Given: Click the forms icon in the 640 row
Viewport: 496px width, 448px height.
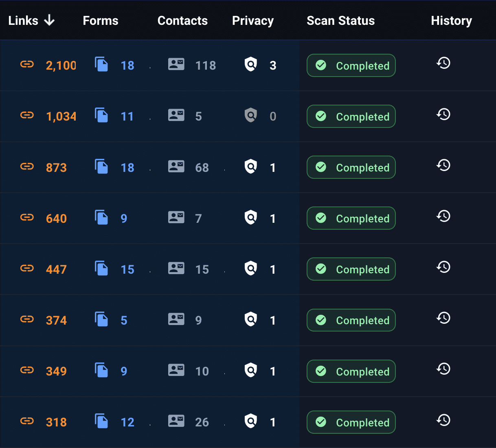Looking at the screenshot, I should tap(101, 217).
